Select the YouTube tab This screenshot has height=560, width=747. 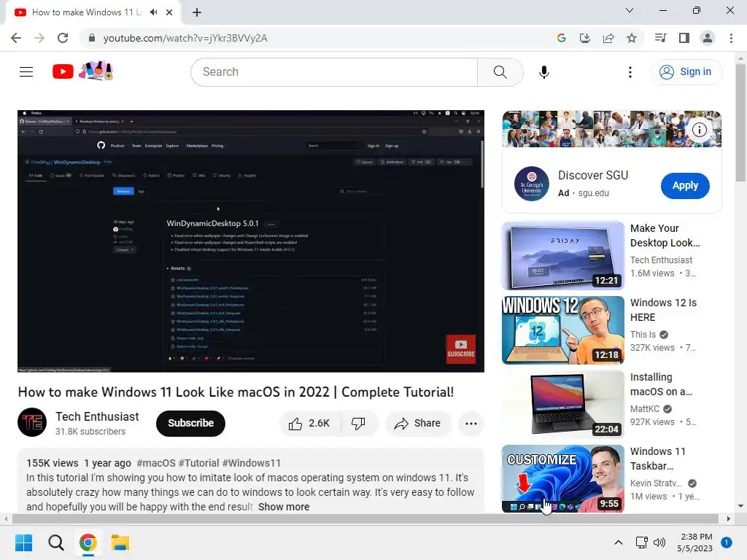pos(93,12)
